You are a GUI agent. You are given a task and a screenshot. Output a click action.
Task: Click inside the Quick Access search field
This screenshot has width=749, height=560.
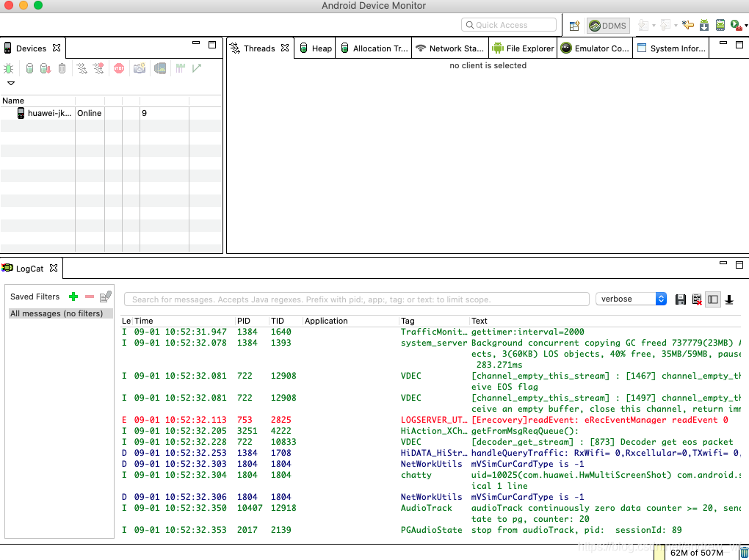coord(509,25)
